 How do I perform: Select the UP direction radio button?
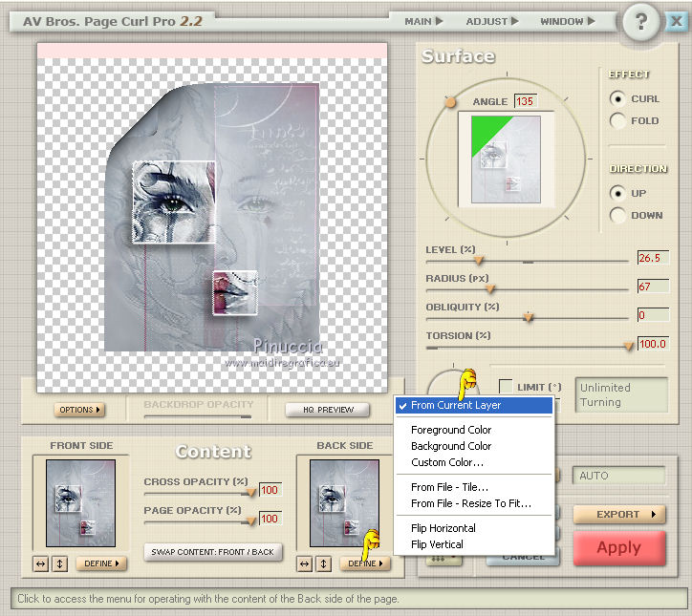(x=617, y=193)
